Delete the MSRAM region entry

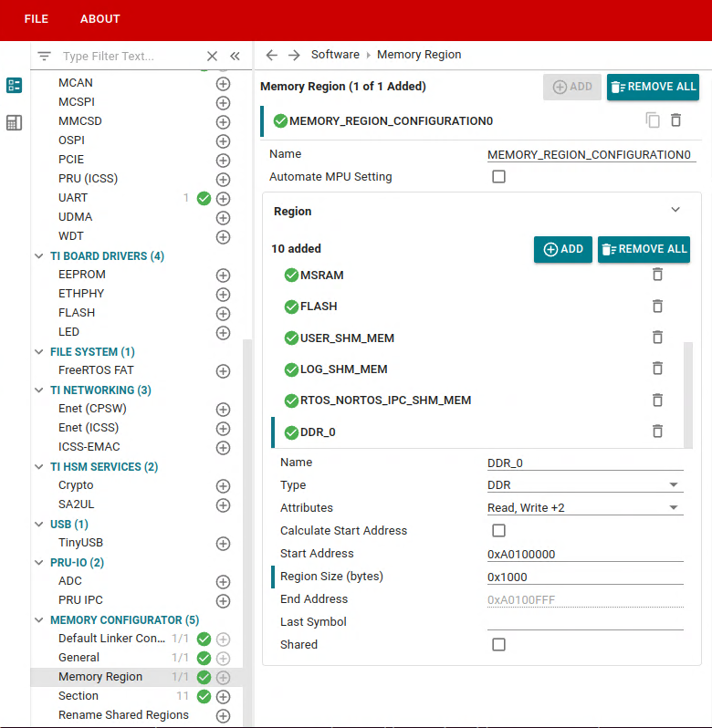657,275
